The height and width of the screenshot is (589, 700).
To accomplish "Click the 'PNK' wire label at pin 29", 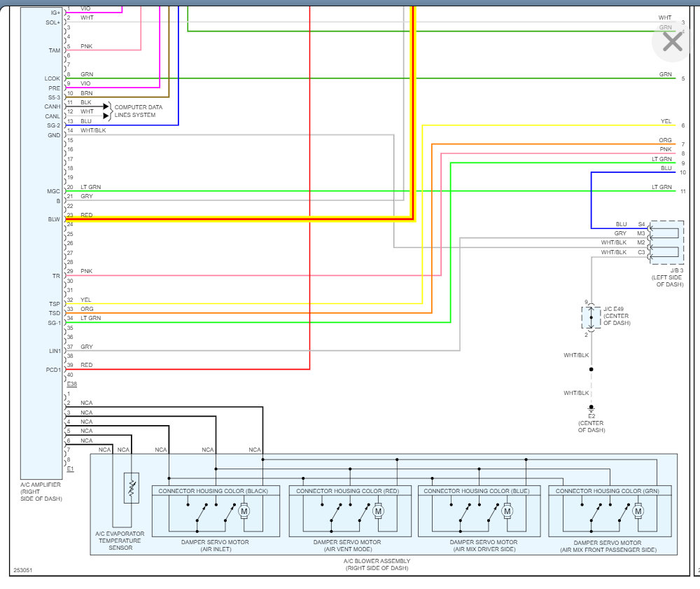I will (x=87, y=271).
